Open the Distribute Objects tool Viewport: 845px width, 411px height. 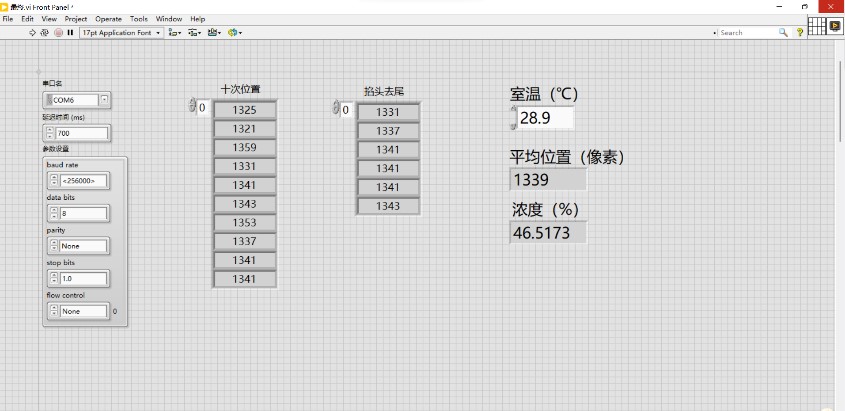point(194,32)
